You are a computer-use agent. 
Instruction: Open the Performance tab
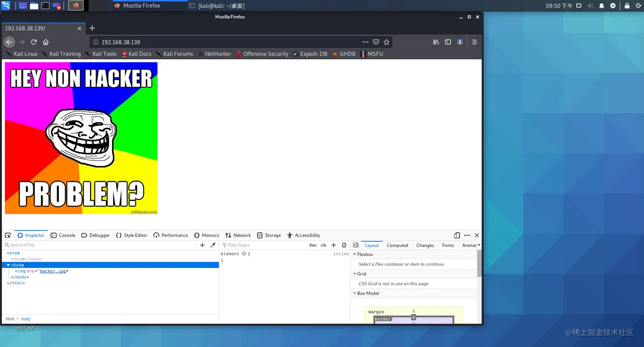(x=170, y=235)
